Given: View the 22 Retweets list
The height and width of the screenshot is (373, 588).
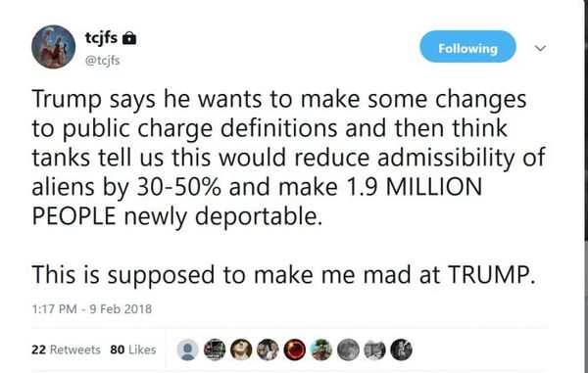Looking at the screenshot, I should point(66,350).
